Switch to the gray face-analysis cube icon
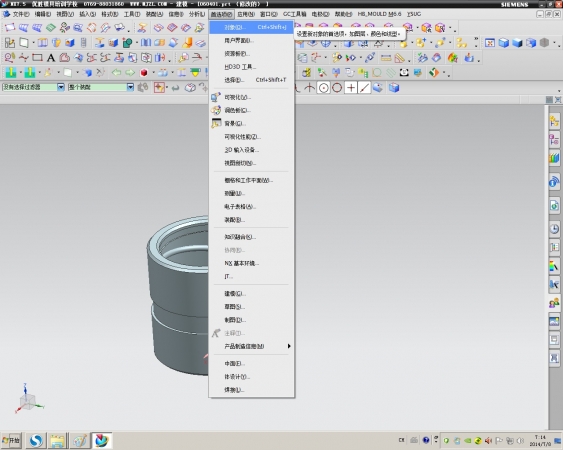Screen dimensions: 563x450 (544, 43)
